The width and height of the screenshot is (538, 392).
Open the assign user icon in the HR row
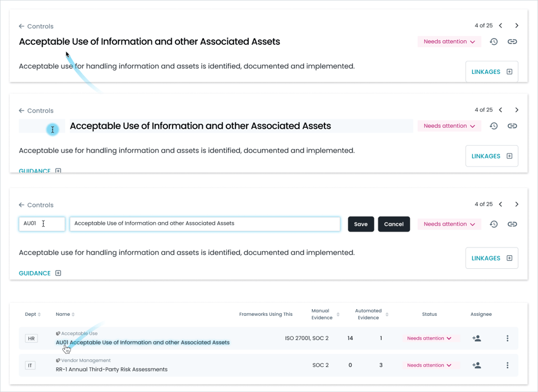[476, 338]
